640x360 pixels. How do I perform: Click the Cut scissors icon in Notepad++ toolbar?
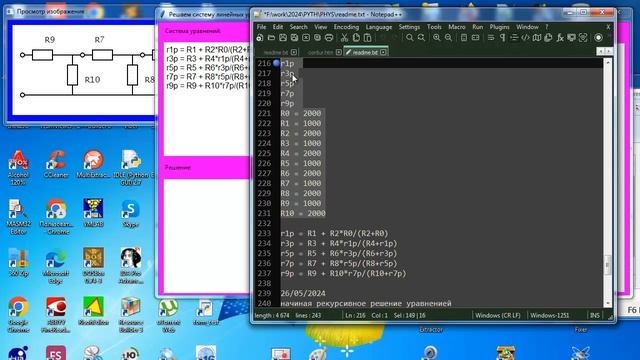pyautogui.click(x=344, y=38)
